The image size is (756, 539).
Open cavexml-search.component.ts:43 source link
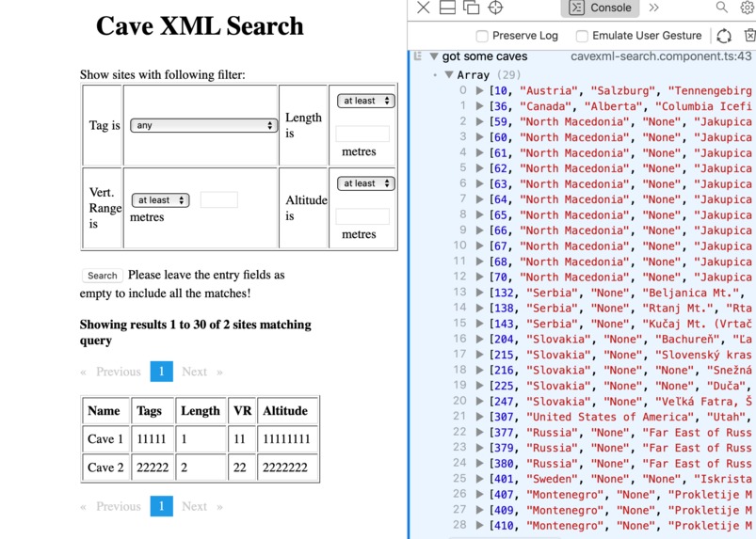click(x=661, y=56)
